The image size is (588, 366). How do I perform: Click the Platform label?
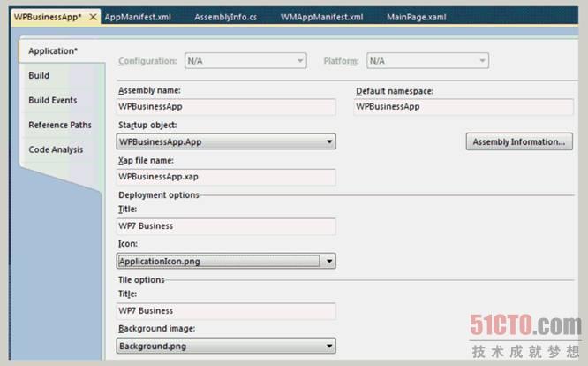tap(341, 61)
